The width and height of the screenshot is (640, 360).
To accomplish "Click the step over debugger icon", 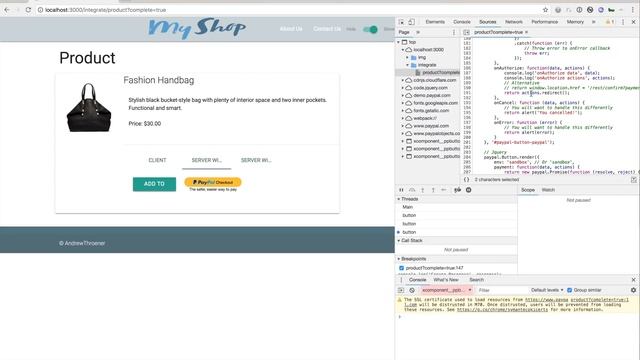I will coord(412,190).
